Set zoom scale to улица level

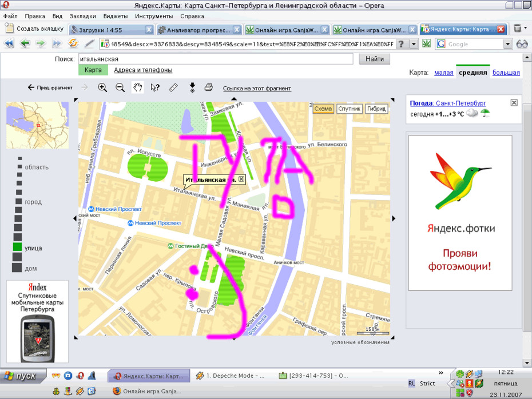[17, 247]
